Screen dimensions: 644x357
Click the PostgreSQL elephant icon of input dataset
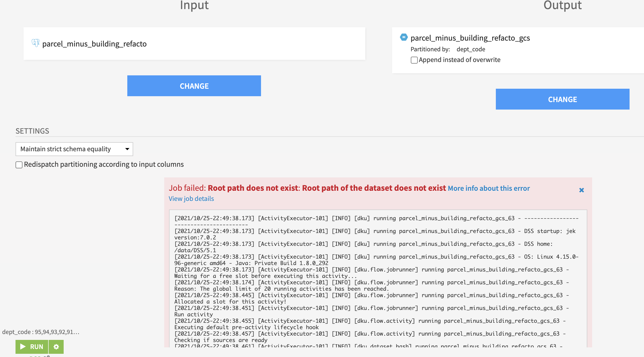(x=35, y=43)
